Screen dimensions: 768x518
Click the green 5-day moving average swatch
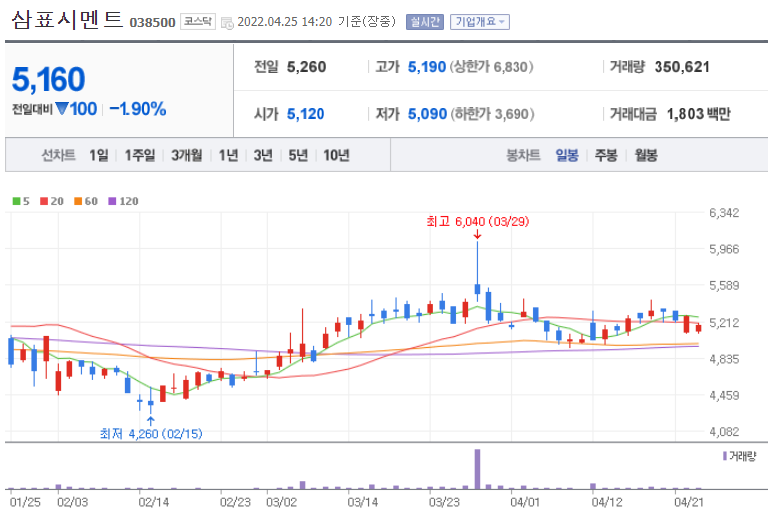coord(16,201)
